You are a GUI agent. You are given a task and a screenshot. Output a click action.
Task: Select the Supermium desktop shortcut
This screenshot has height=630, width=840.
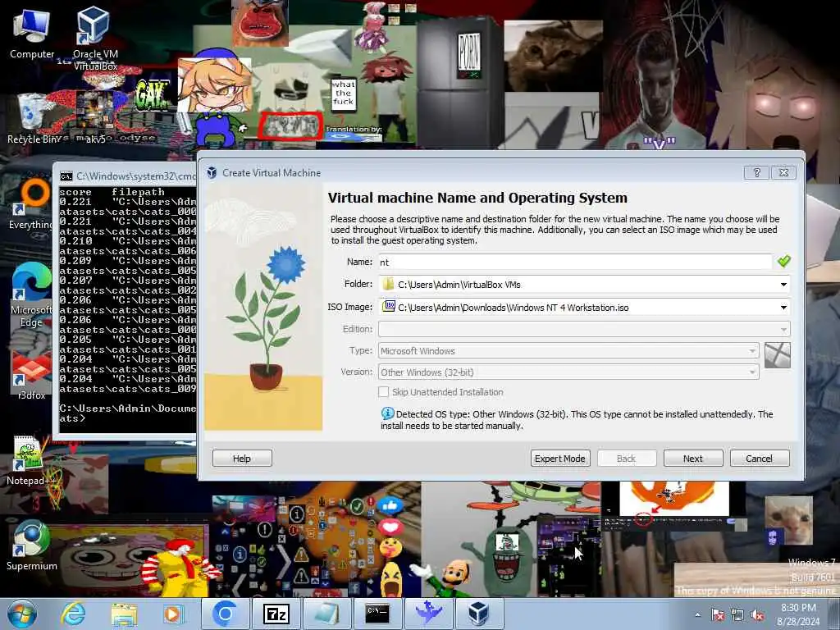pyautogui.click(x=31, y=546)
